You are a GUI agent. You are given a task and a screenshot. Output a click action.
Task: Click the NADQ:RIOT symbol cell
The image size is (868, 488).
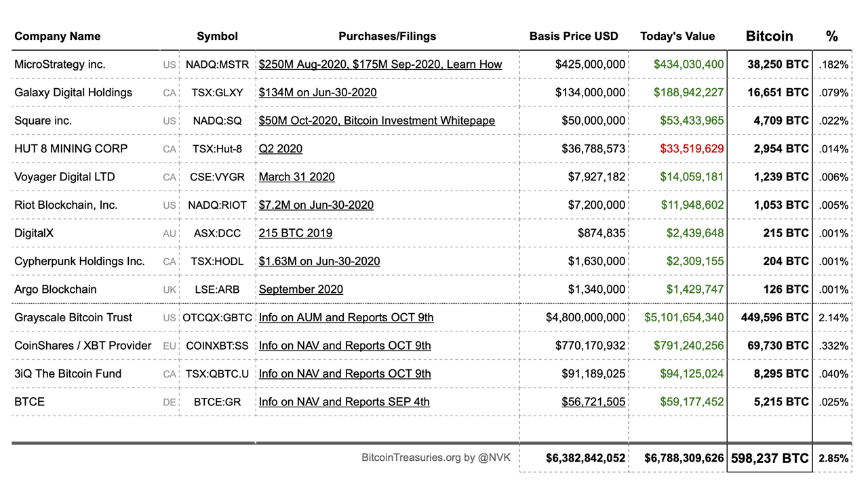tap(217, 205)
